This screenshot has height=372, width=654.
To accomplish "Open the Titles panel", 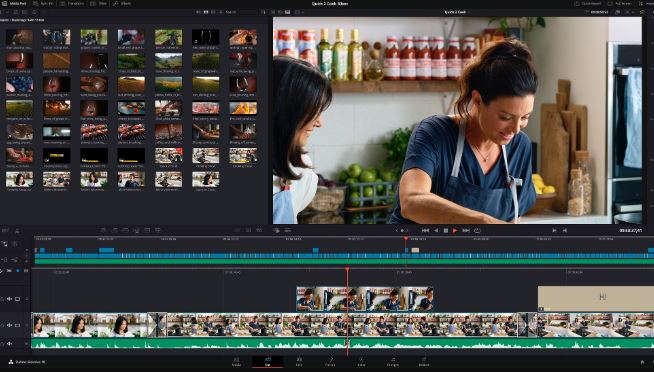I will pos(99,3).
